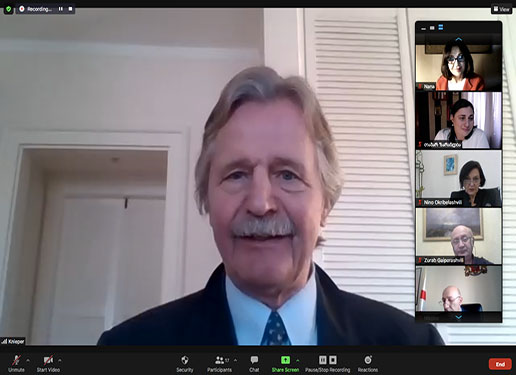Viewport: 516px width, 375px height.
Task: Open the Reactions menu
Action: coord(368,364)
